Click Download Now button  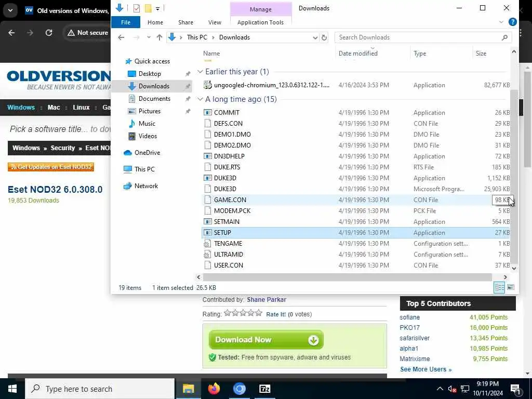pyautogui.click(x=266, y=340)
